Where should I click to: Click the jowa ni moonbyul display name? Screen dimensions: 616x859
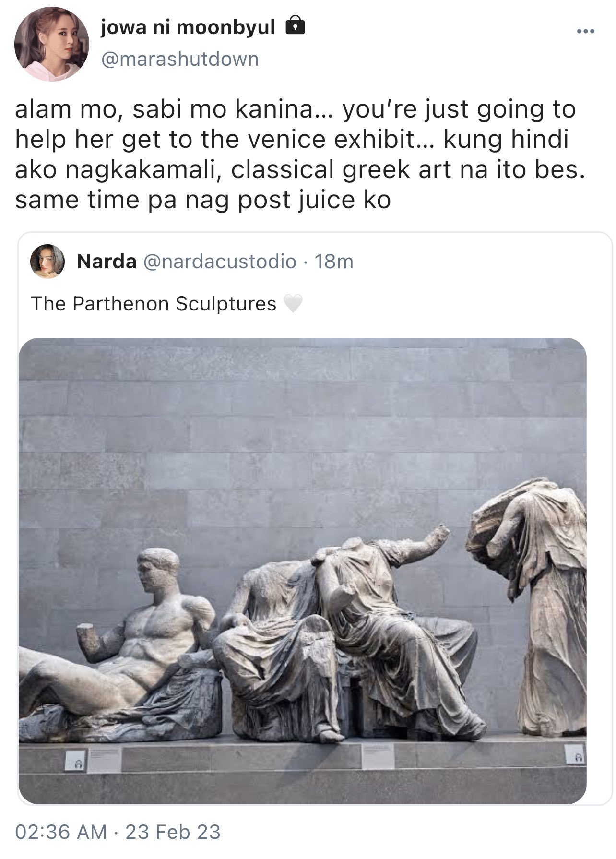(x=188, y=28)
